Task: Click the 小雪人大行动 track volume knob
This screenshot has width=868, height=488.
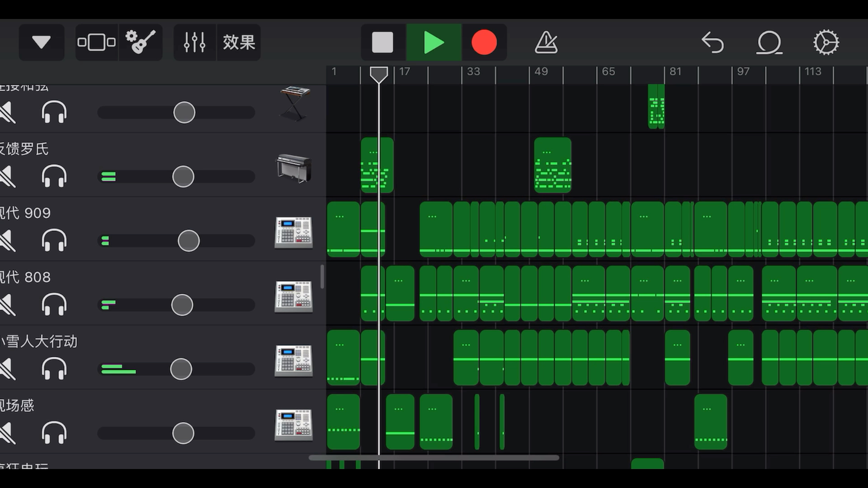Action: (x=181, y=369)
